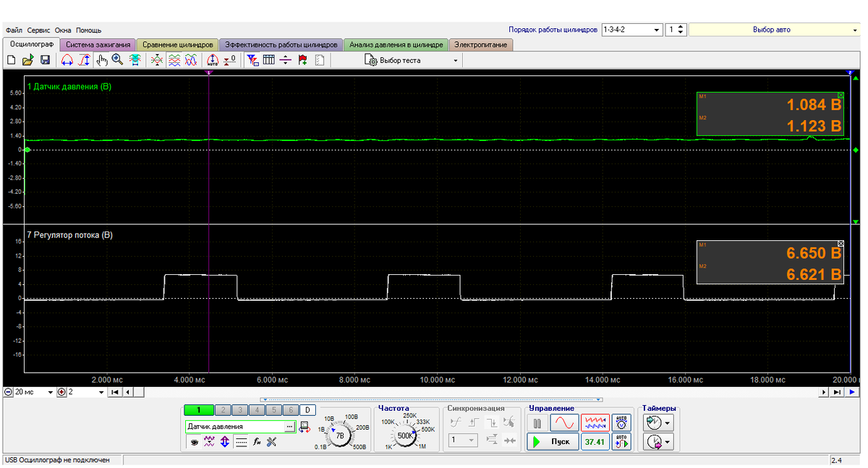Viewport: 868px width, 468px height.
Task: Switch to Электропитание tab
Action: tap(482, 45)
